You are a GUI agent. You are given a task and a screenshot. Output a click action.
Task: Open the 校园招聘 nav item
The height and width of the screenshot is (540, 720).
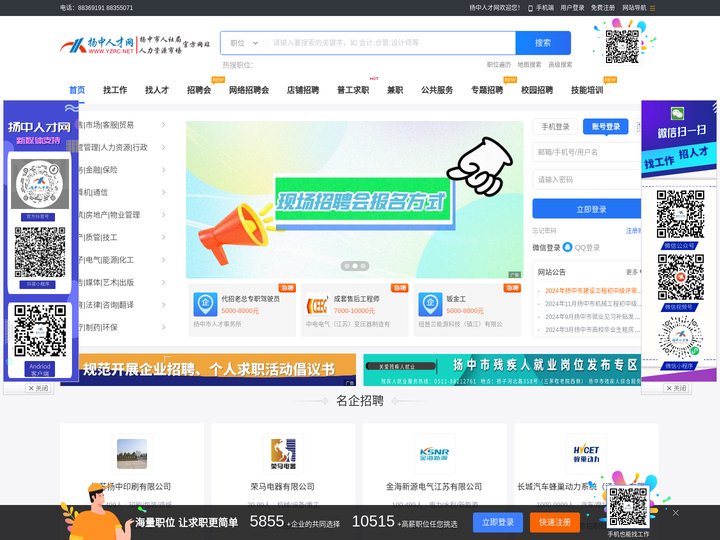537,90
